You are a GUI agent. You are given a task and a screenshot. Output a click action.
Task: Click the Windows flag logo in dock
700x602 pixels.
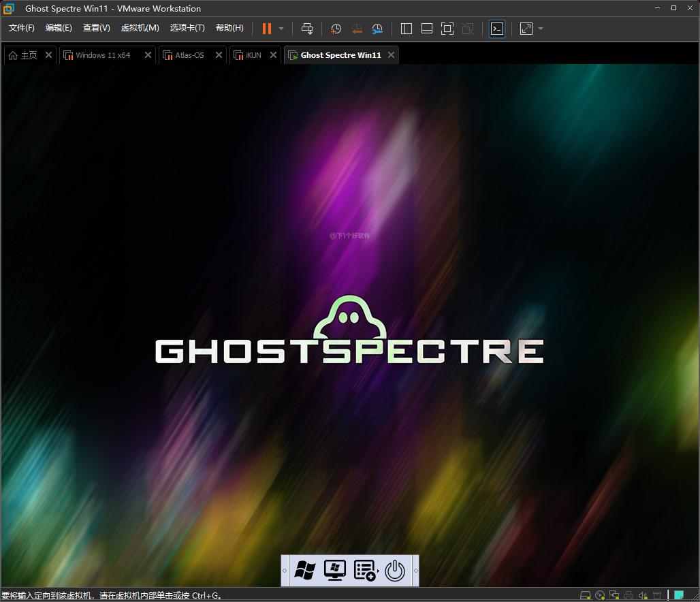point(304,571)
